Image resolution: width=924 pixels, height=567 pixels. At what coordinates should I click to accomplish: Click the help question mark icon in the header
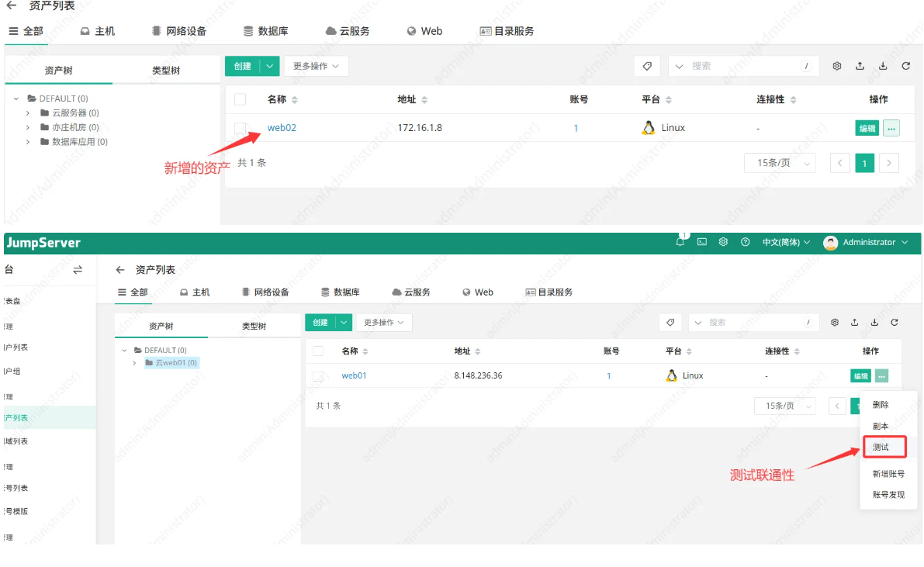(x=745, y=242)
